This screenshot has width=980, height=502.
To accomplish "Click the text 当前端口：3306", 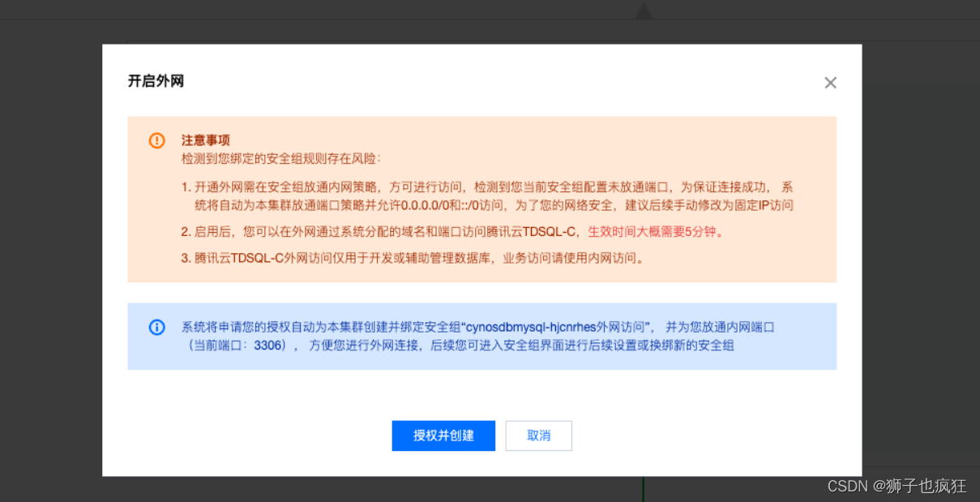I will [237, 346].
